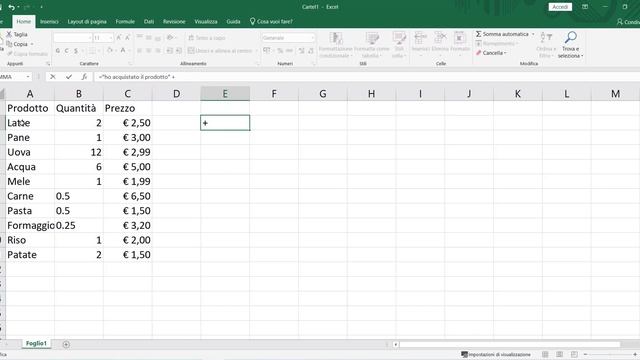
Task: Click Stili cella button
Action: click(399, 45)
